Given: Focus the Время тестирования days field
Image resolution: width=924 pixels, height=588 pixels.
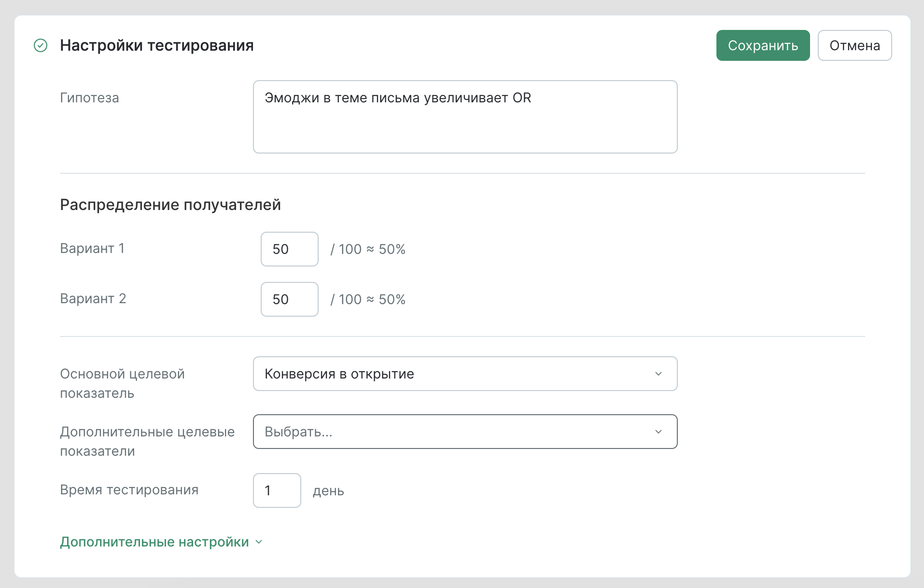Looking at the screenshot, I should point(277,490).
